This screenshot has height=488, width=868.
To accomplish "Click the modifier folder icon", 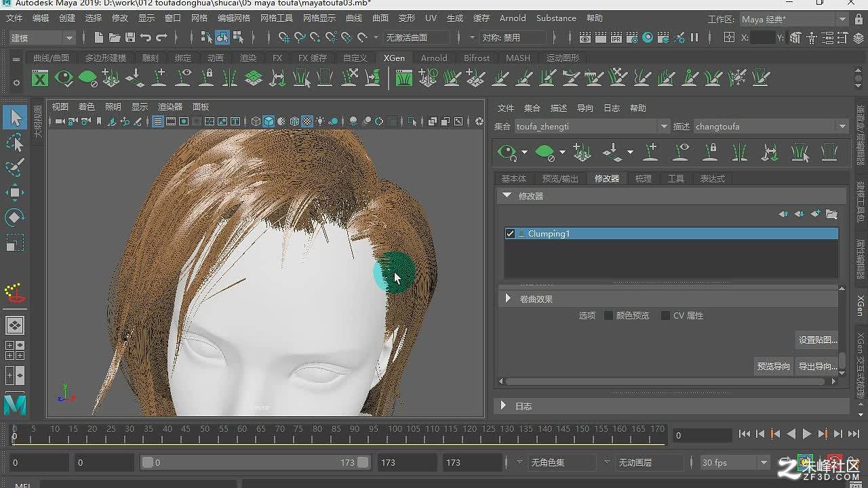I will click(x=831, y=214).
